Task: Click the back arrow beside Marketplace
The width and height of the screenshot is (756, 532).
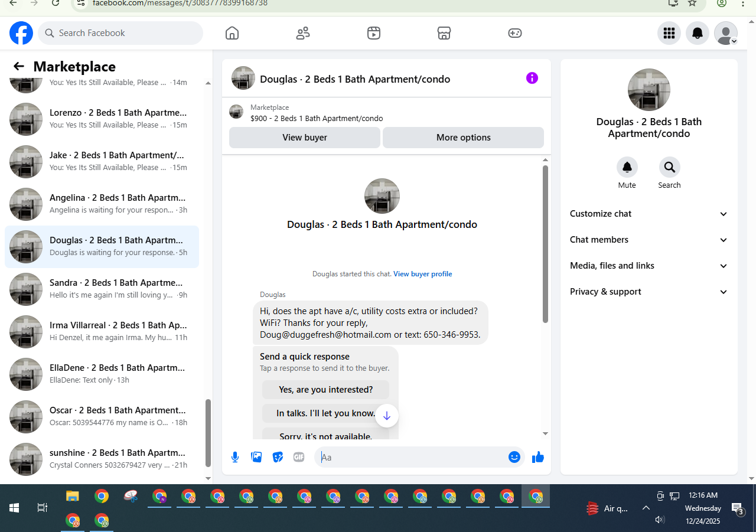Action: [x=19, y=67]
